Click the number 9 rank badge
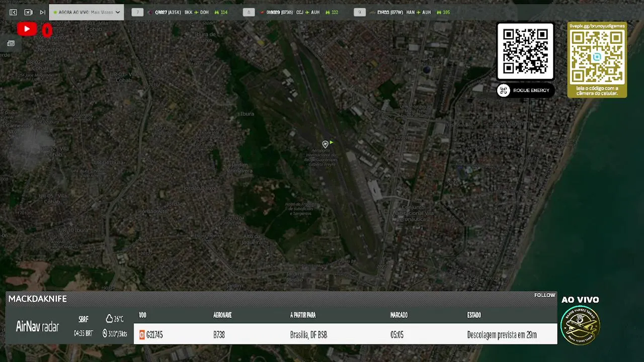Image resolution: width=644 pixels, height=362 pixels. point(360,12)
